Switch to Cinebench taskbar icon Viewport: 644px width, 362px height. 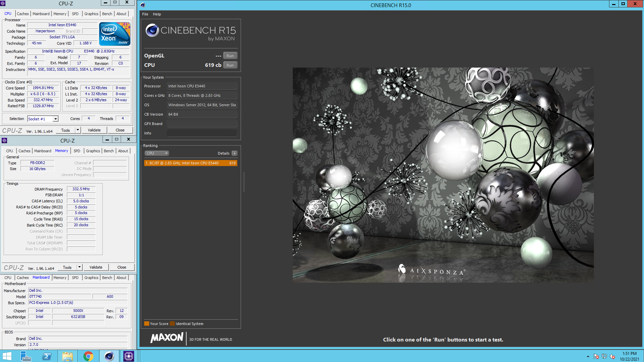(109, 356)
